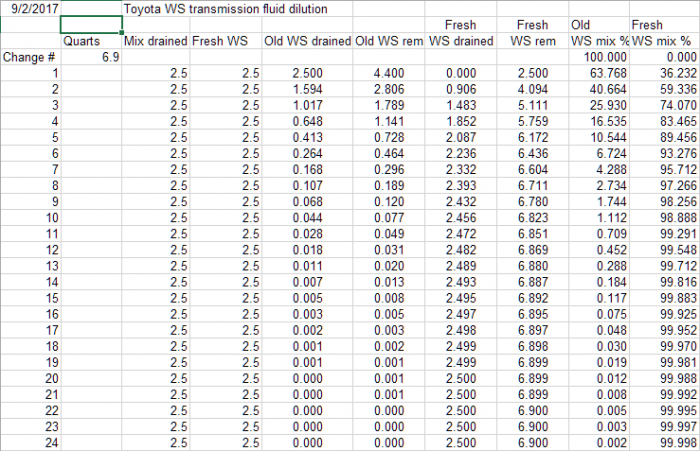Select change number 24 cell
This screenshot has width=700, height=451.
[30, 443]
